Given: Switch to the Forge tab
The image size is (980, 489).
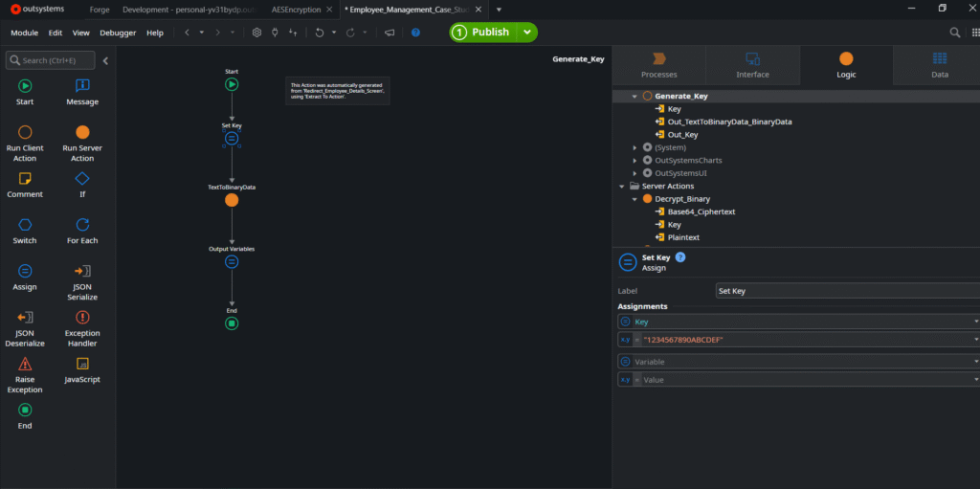Looking at the screenshot, I should [100, 10].
